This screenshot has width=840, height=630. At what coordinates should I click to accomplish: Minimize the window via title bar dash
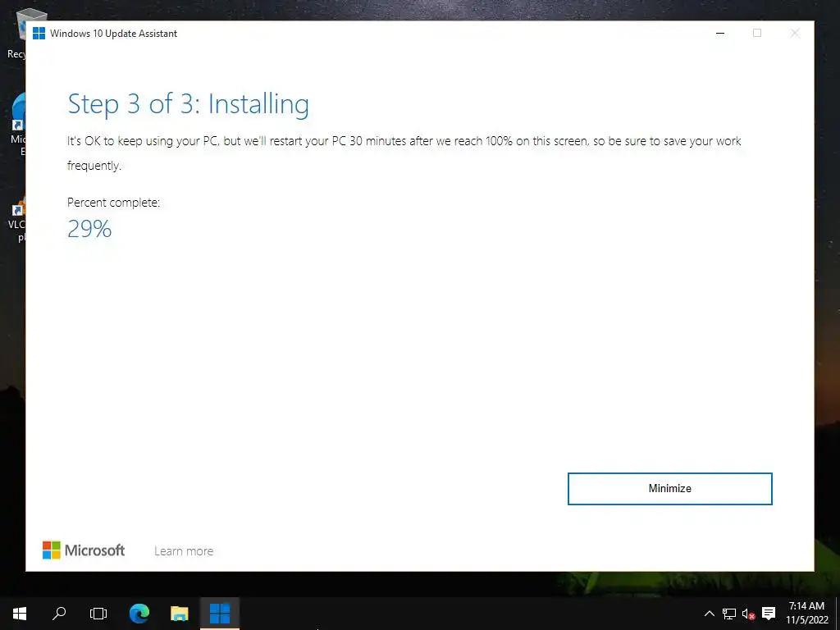(720, 33)
